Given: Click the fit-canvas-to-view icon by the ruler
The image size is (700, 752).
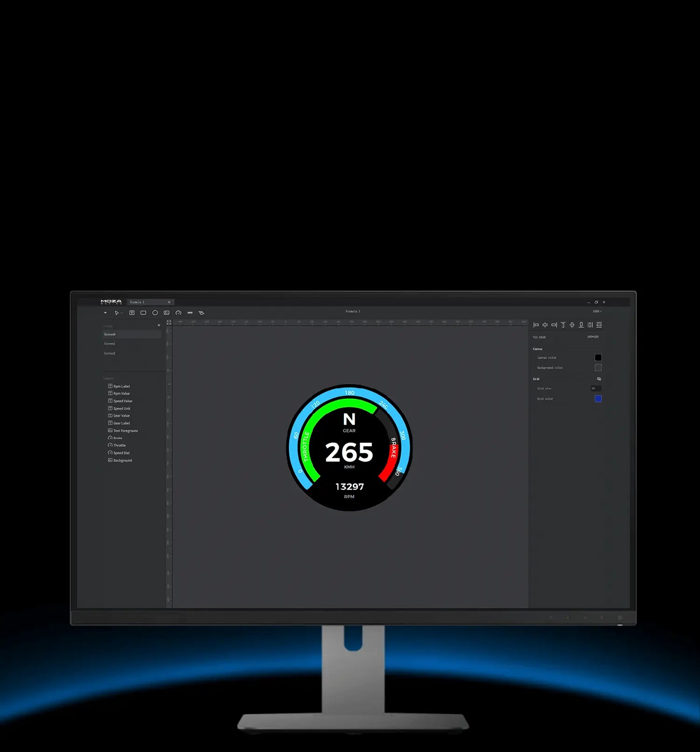Looking at the screenshot, I should 169,323.
